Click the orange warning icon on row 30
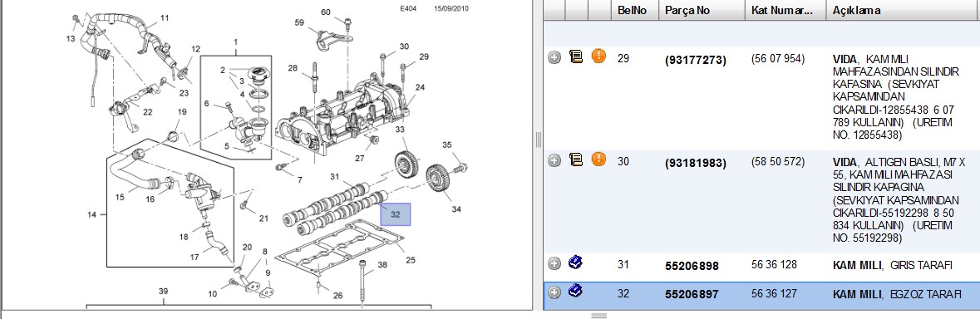The width and height of the screenshot is (980, 319). (x=598, y=159)
